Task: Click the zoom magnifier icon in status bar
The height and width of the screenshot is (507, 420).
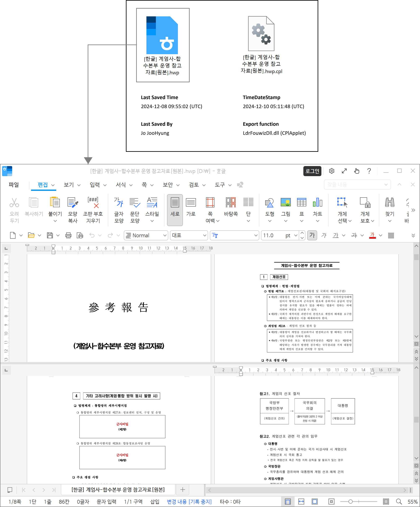Action: tap(399, 502)
